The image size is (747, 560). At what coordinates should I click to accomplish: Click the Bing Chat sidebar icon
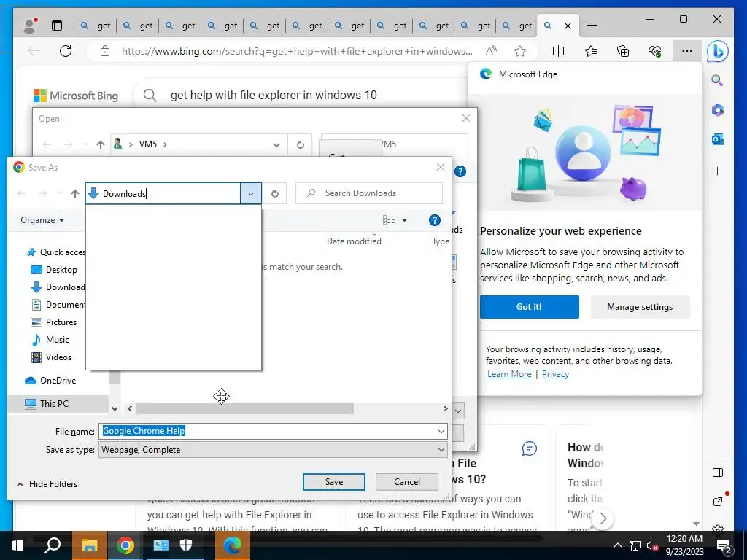coord(718,52)
